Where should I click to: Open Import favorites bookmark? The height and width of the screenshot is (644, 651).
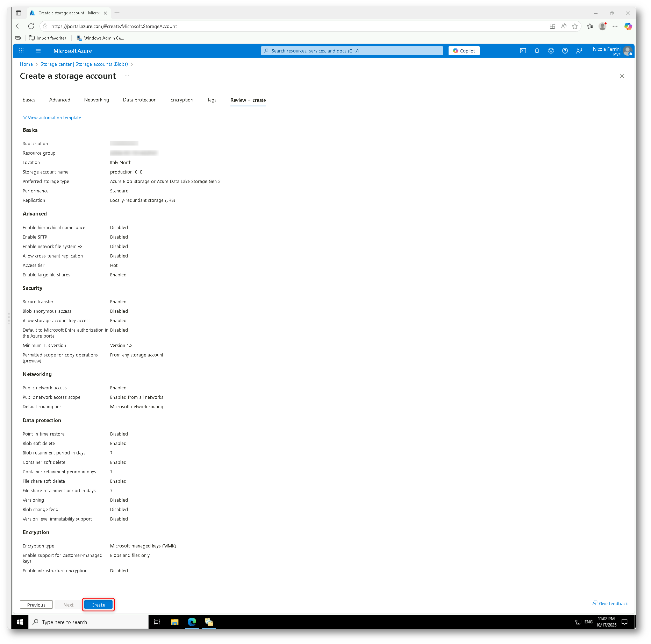point(48,38)
